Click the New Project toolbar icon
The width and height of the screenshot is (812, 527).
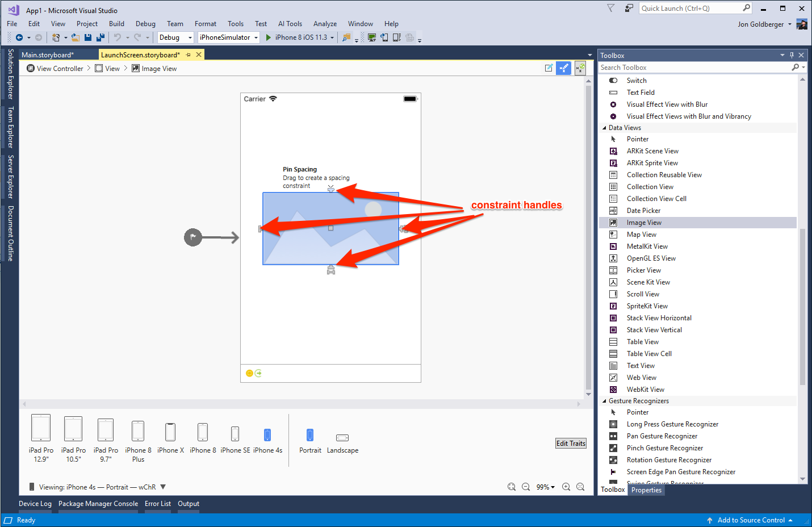click(56, 37)
